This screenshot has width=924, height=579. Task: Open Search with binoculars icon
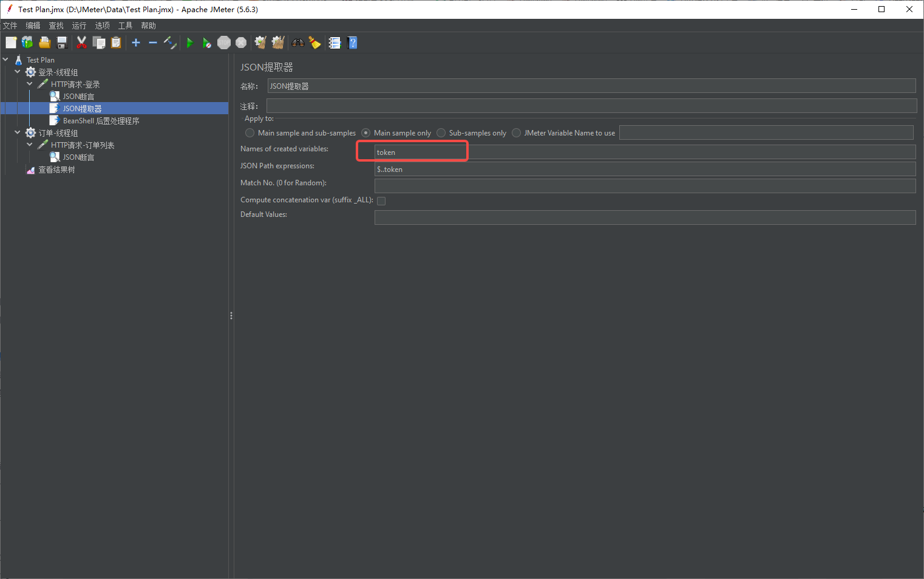[298, 43]
